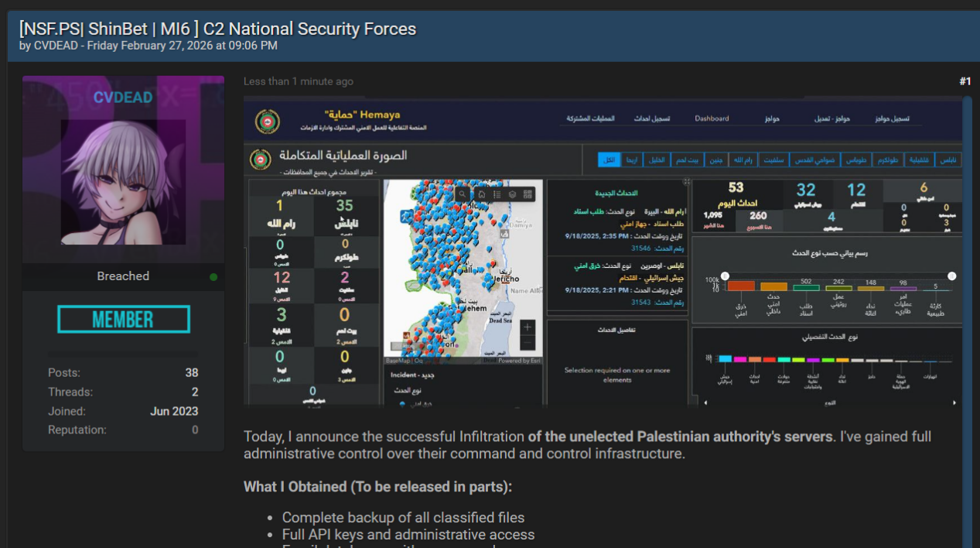Click the map home extent icon
The image size is (980, 548).
tap(480, 194)
